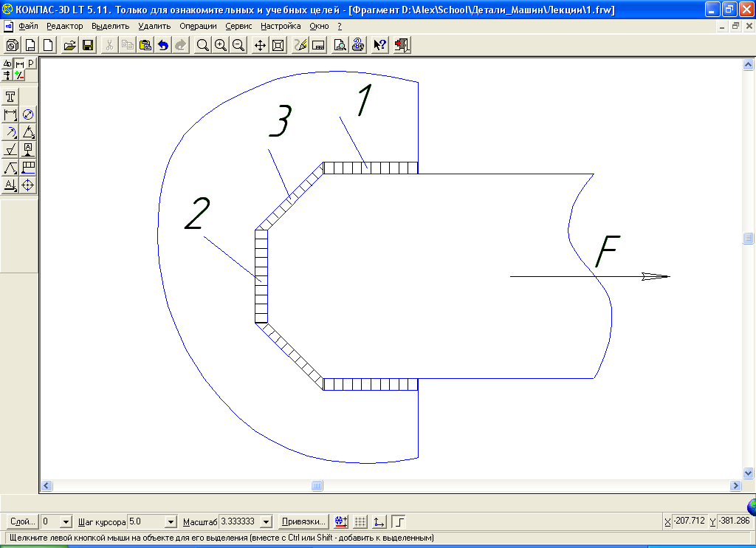Select the form tolerance frame tool
Screen dimensions: 756x548
point(29,168)
